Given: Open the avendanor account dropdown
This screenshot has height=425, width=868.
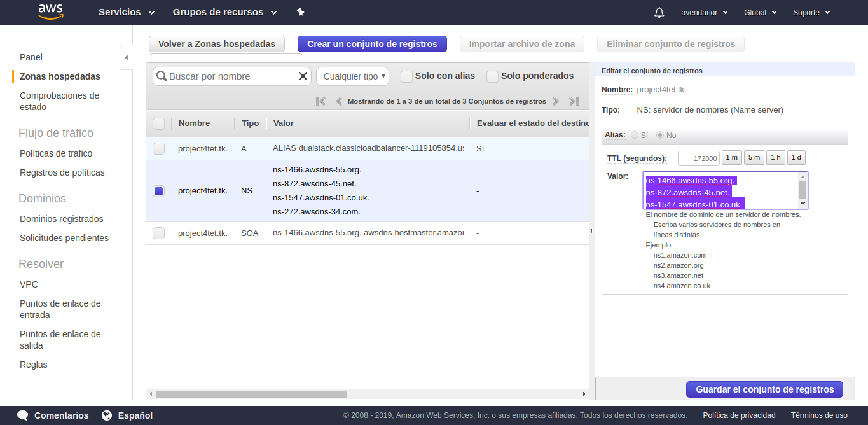Looking at the screenshot, I should point(705,13).
